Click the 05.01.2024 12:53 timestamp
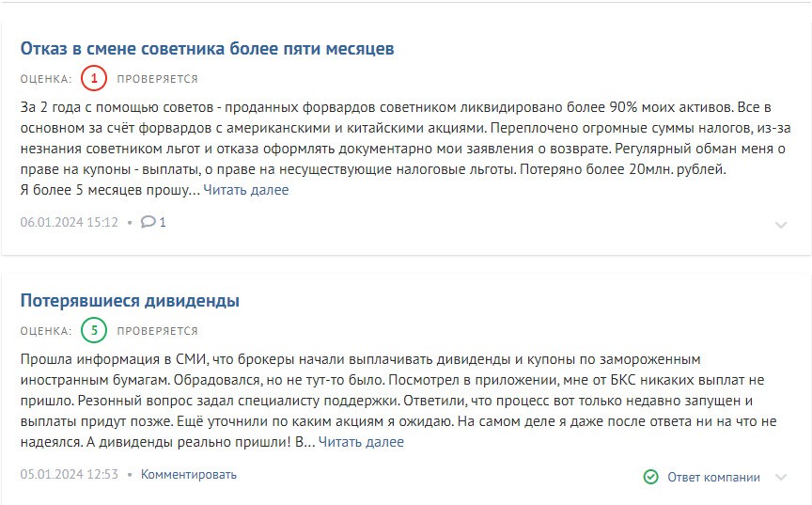The width and height of the screenshot is (812, 505). point(70,475)
